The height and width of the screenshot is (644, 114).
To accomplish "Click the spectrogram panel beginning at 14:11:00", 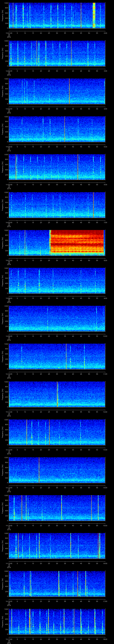I will pyautogui.click(x=57, y=394).
